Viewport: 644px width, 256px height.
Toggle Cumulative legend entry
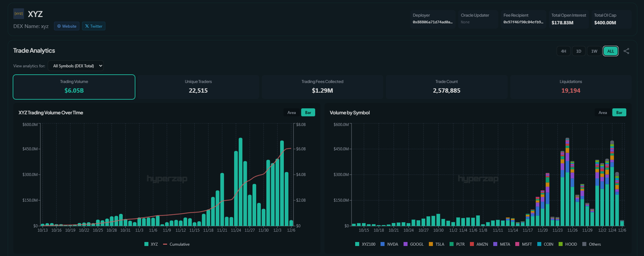176,244
